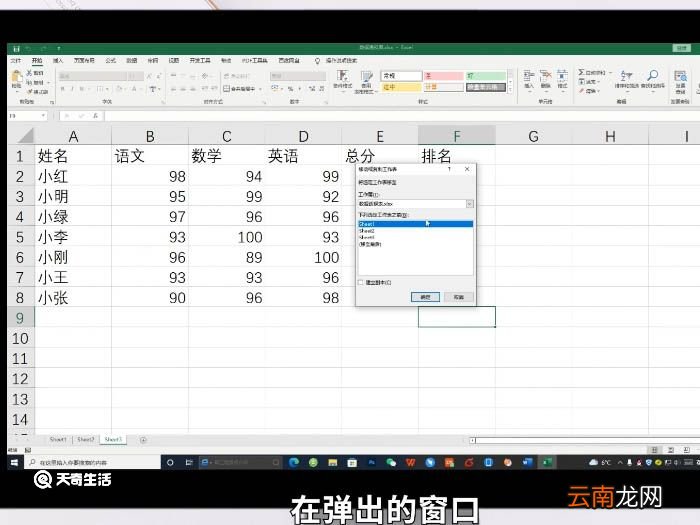Click the Copy icon in the clipboard group
The height and width of the screenshot is (525, 700).
(29, 83)
